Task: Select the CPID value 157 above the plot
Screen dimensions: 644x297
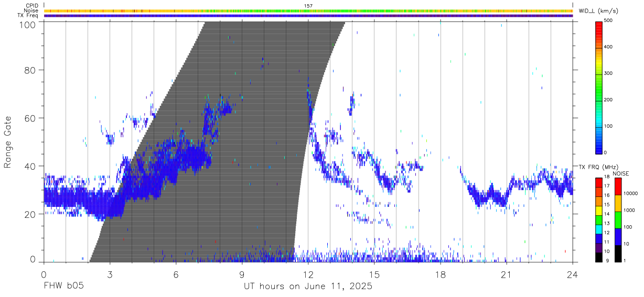Action: click(308, 6)
